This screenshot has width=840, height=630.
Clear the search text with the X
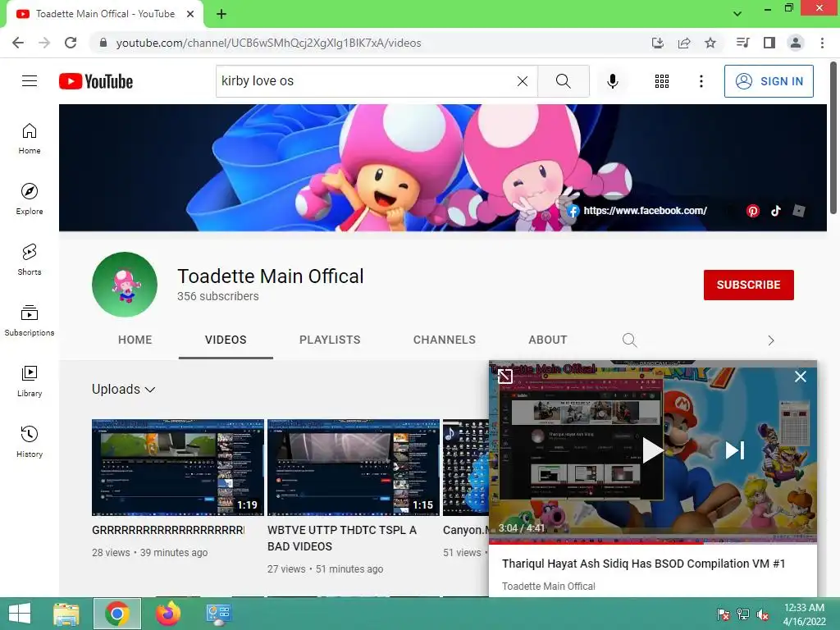pos(523,81)
